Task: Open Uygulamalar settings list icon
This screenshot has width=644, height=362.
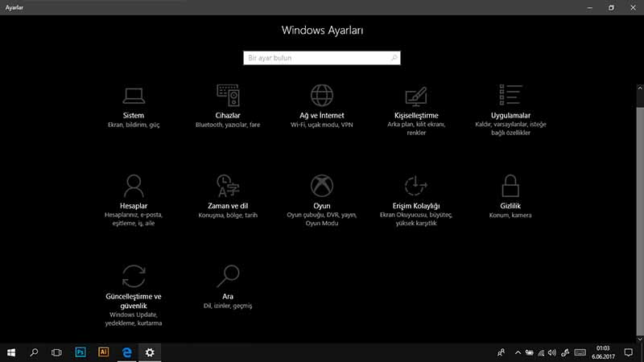Action: 510,95
